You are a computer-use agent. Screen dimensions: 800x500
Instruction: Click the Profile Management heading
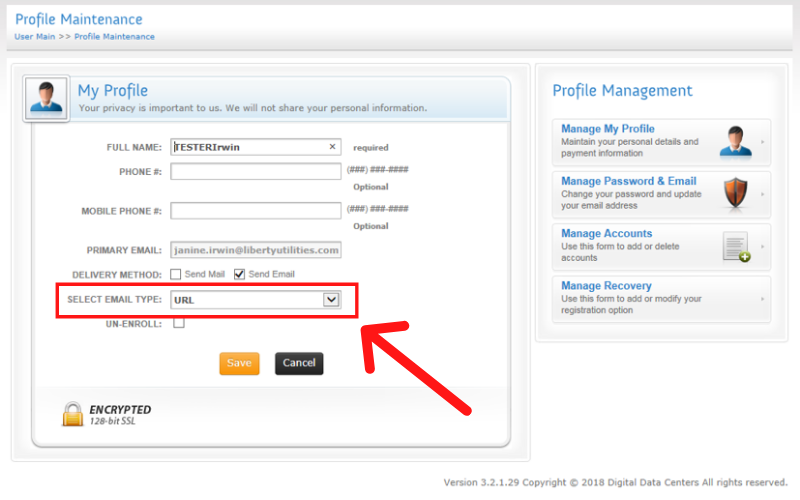click(x=622, y=90)
